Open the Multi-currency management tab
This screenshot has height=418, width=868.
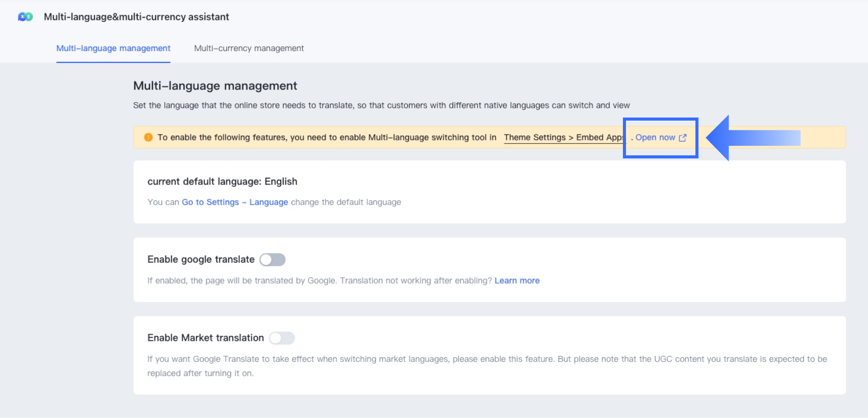click(249, 49)
